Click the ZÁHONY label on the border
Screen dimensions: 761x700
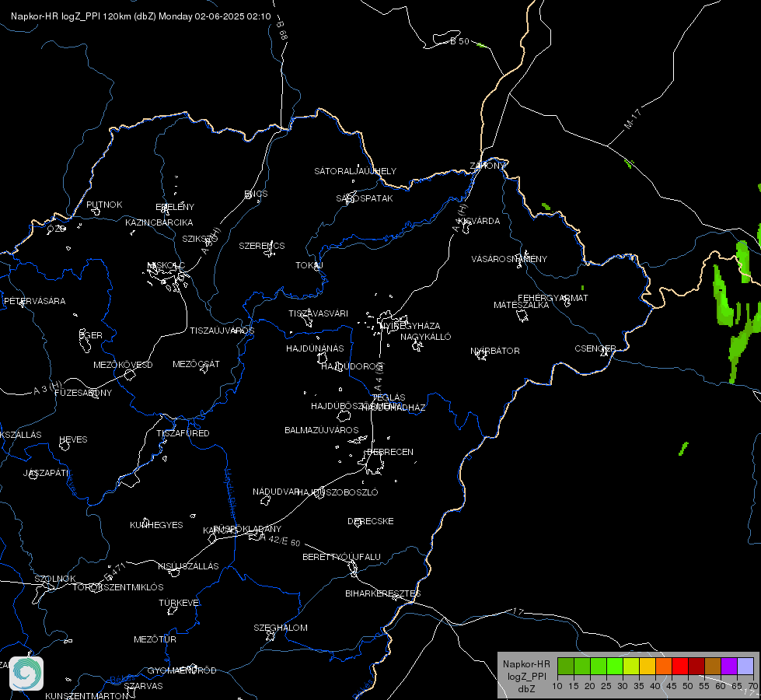coord(487,166)
